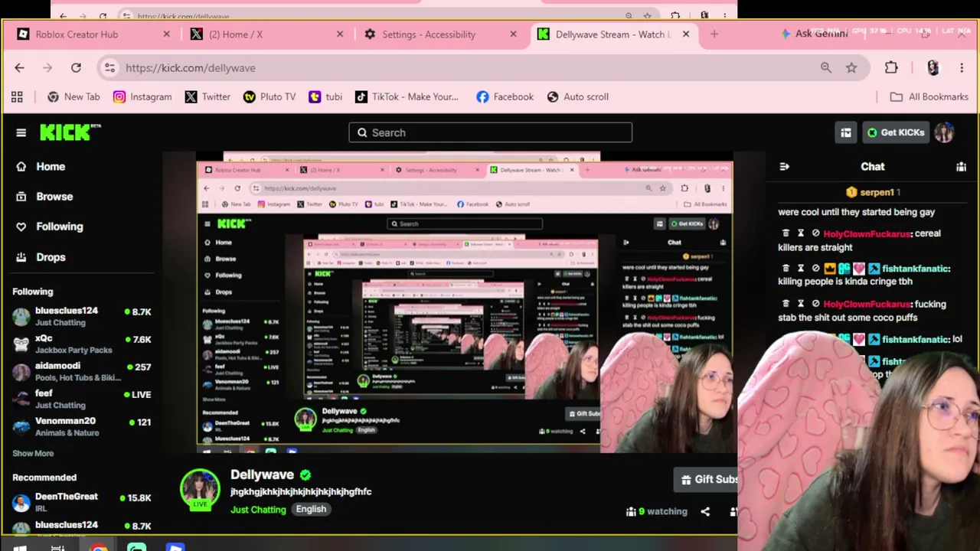980x551 pixels.
Task: Open the Chrome apps grid shortcut
Action: pos(17,97)
